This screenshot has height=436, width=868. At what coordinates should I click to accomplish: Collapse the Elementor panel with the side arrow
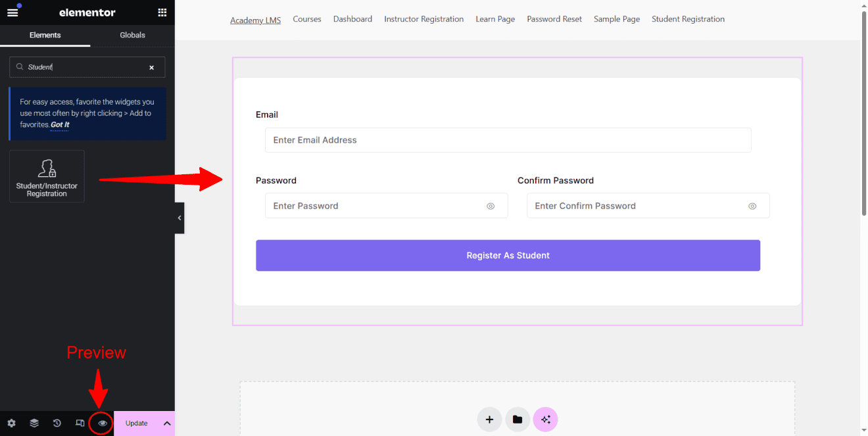179,218
